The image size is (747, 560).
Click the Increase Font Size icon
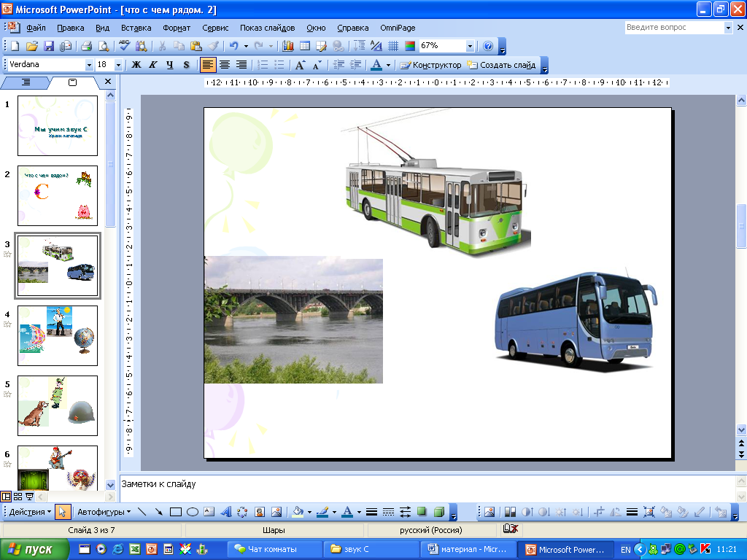pos(300,65)
